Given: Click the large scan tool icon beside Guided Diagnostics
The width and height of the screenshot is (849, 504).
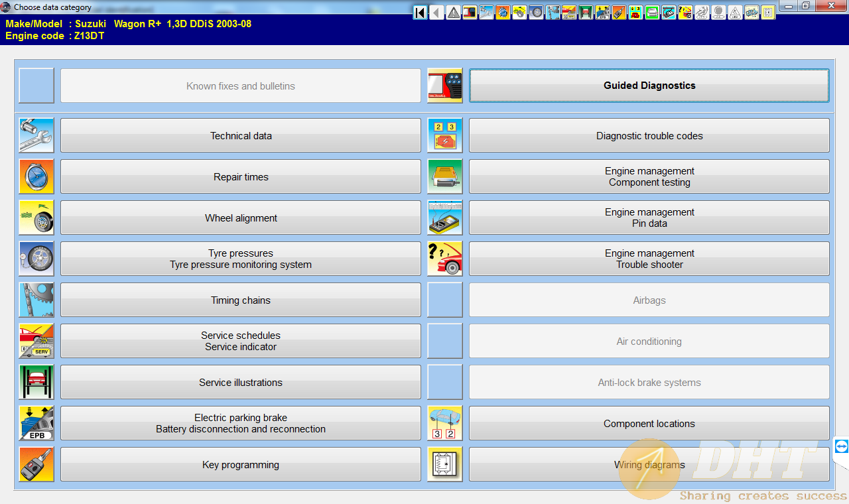Looking at the screenshot, I should click(x=444, y=86).
